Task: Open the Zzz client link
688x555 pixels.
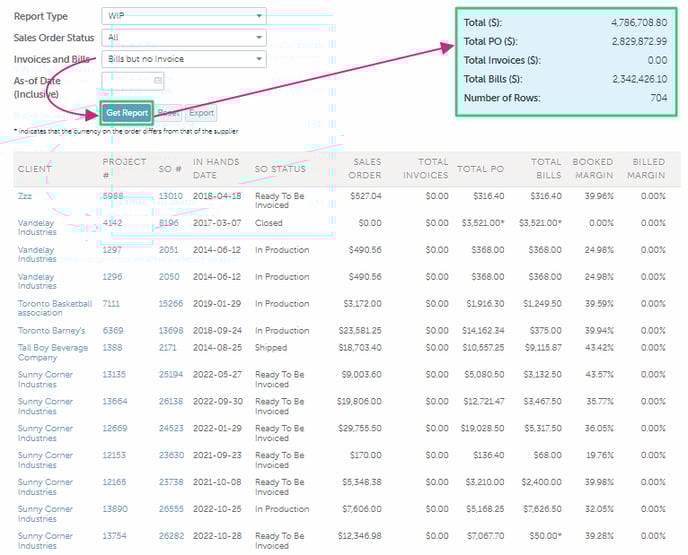Action: click(x=25, y=196)
